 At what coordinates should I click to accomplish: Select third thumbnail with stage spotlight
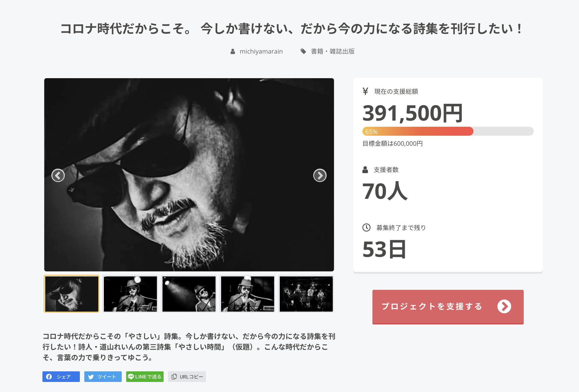click(189, 294)
